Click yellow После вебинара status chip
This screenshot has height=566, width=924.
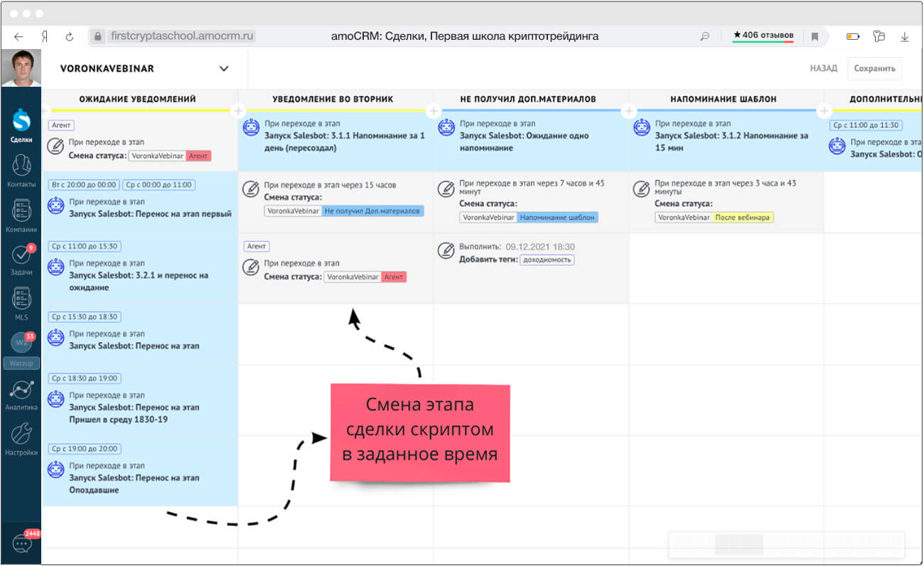click(743, 218)
